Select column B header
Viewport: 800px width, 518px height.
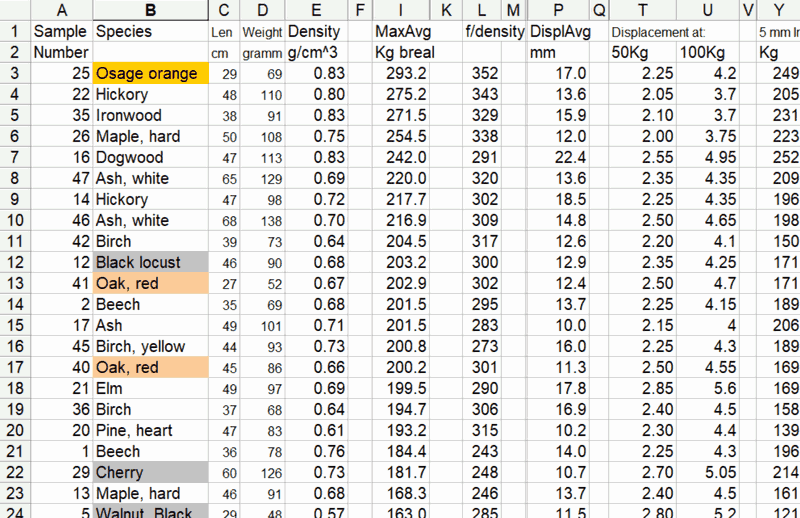(x=150, y=10)
